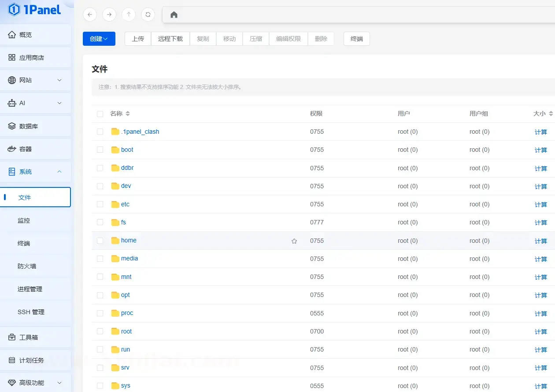Click the 上传 upload button
This screenshot has width=555, height=392.
(x=138, y=39)
